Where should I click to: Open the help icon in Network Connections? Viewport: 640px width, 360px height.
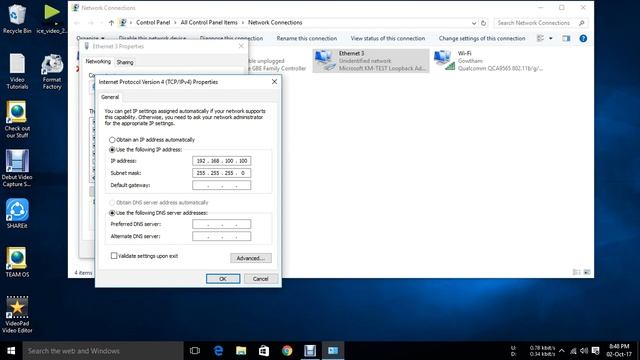click(x=583, y=38)
